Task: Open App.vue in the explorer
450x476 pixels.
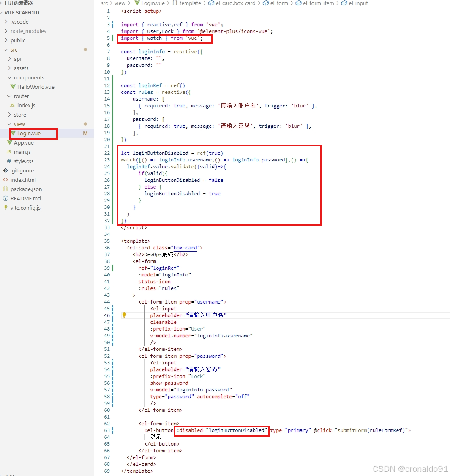Action: coord(24,143)
